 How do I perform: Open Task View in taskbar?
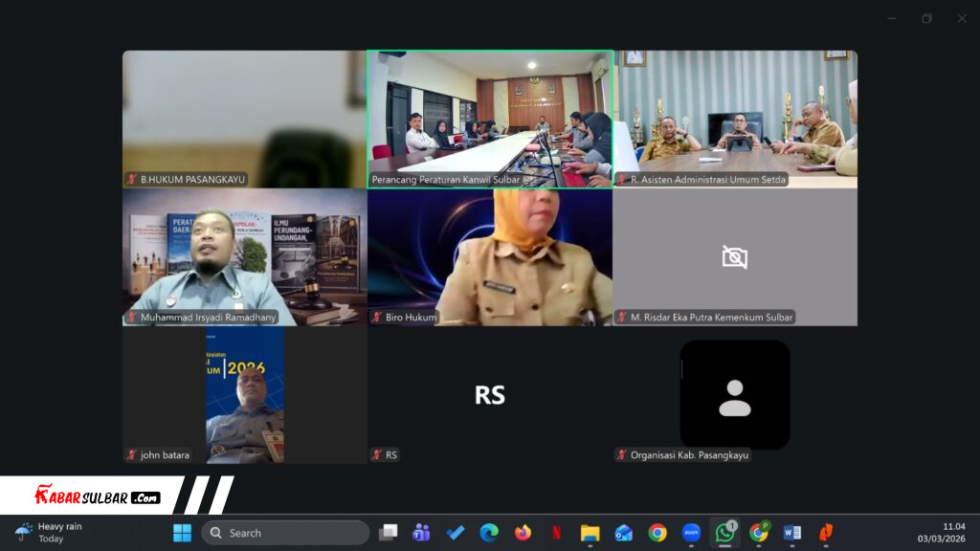tap(388, 533)
